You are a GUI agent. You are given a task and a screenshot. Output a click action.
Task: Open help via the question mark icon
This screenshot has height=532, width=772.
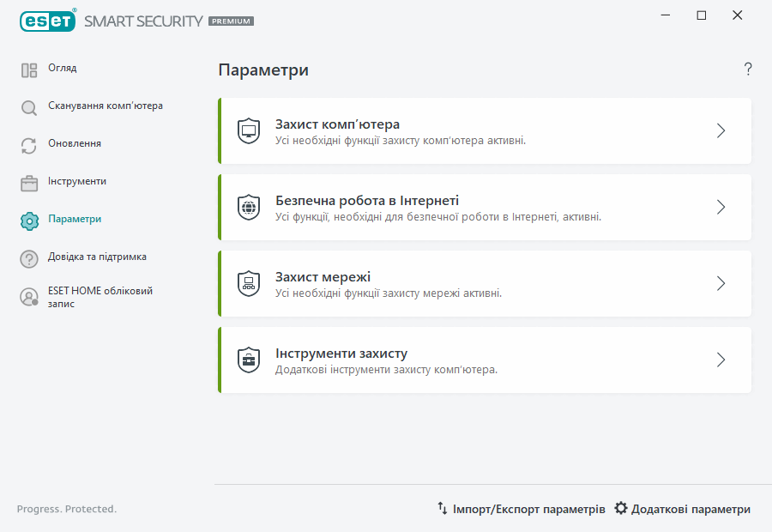tap(747, 69)
